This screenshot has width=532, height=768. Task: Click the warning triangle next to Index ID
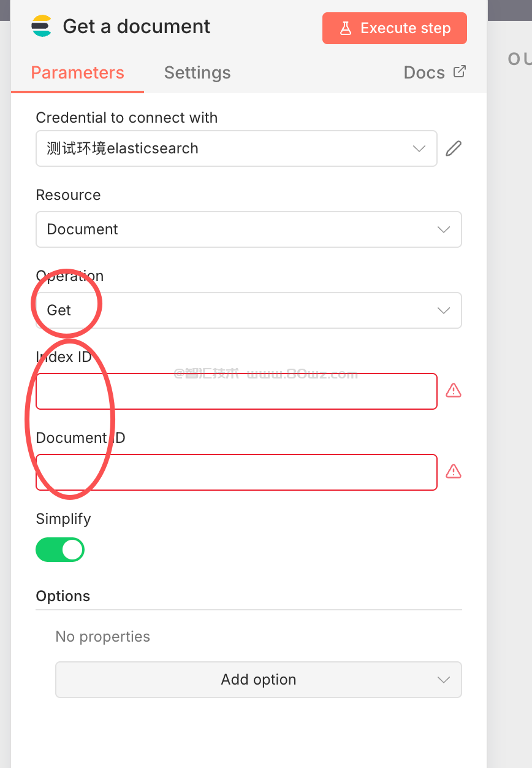click(x=454, y=390)
